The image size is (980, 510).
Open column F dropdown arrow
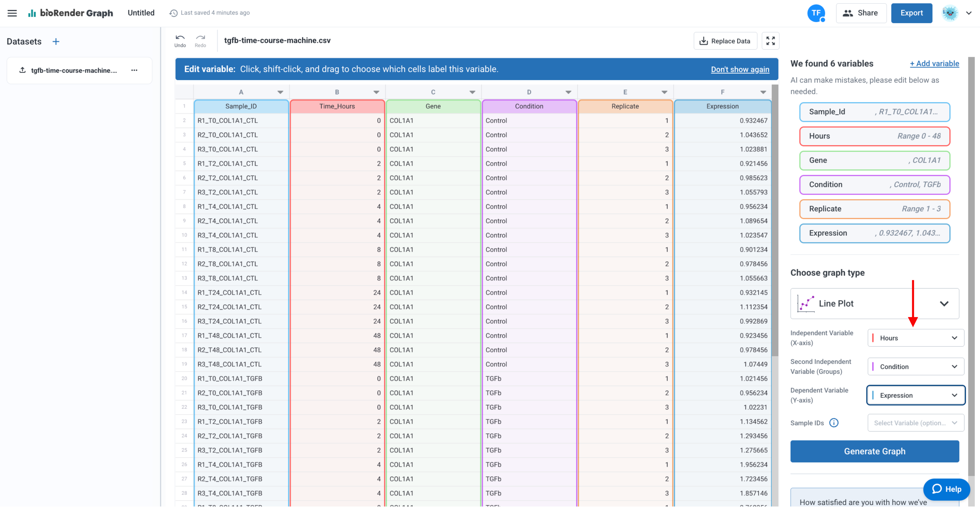763,92
